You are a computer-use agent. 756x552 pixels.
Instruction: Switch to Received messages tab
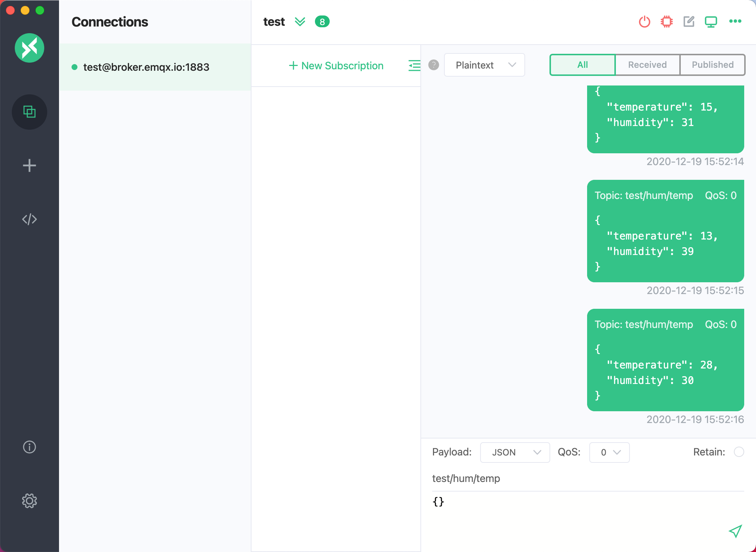point(647,64)
